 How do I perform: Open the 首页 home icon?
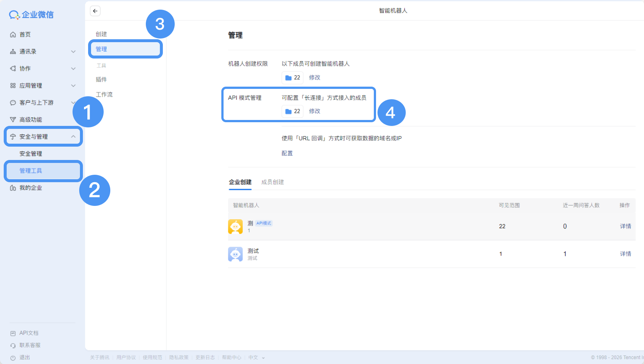click(x=13, y=34)
